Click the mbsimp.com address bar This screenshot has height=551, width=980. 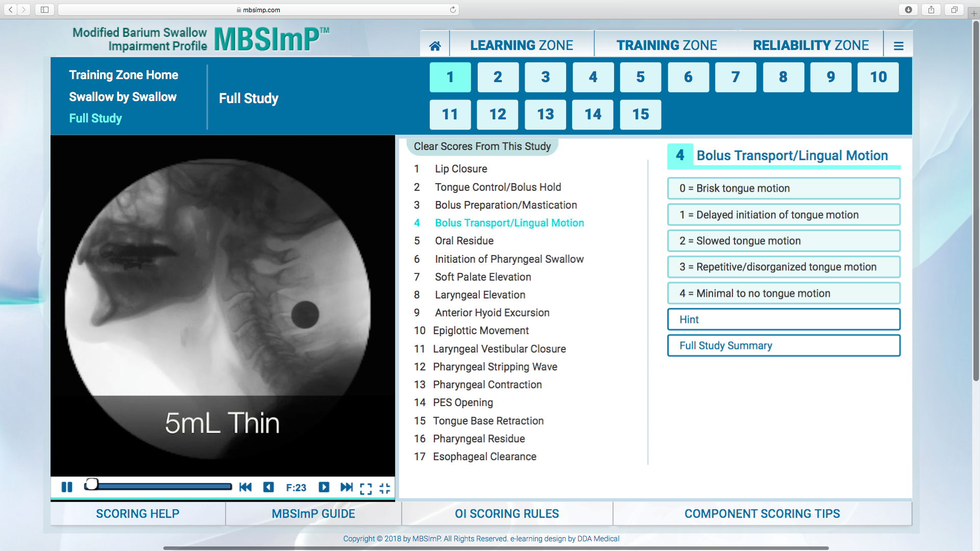[x=258, y=10]
